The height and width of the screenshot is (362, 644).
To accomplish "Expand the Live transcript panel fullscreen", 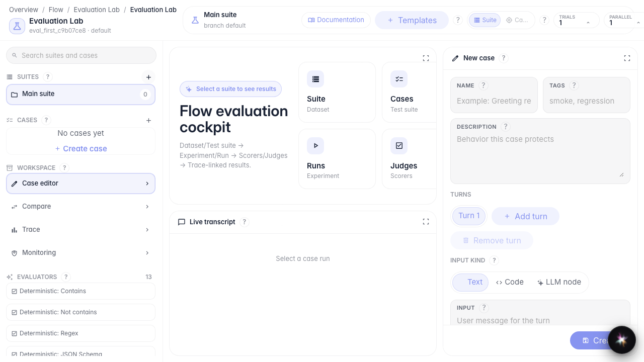I will (426, 222).
